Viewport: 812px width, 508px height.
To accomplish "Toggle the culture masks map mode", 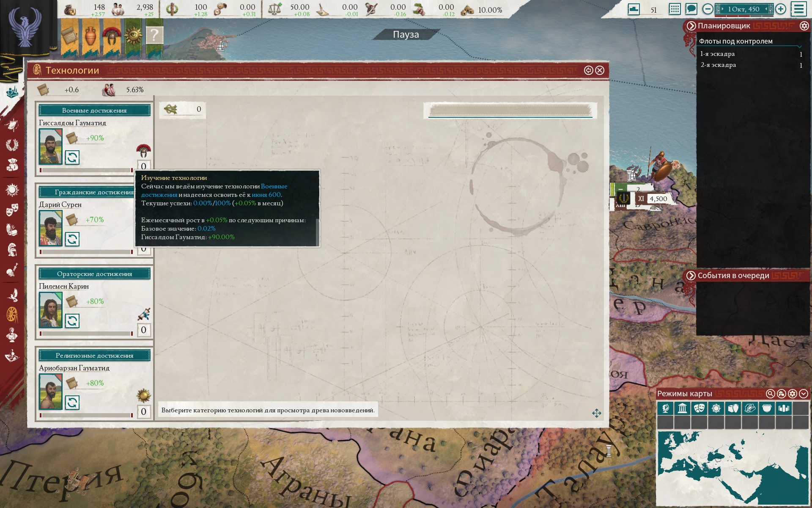I will coord(699,409).
